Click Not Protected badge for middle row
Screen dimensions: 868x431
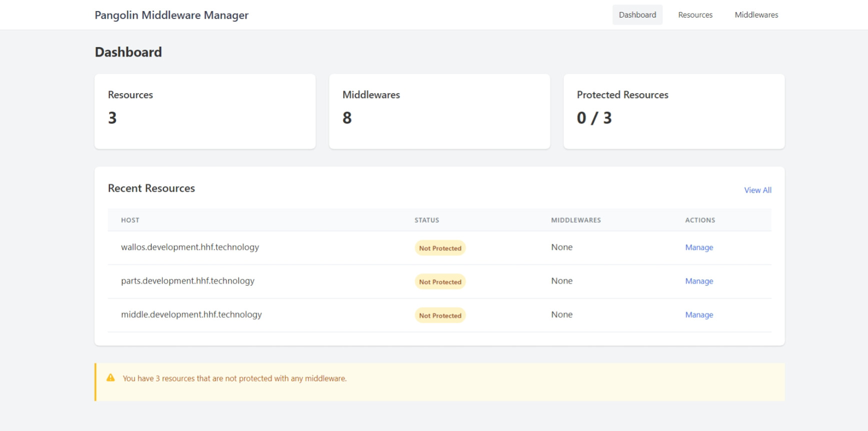coord(440,315)
